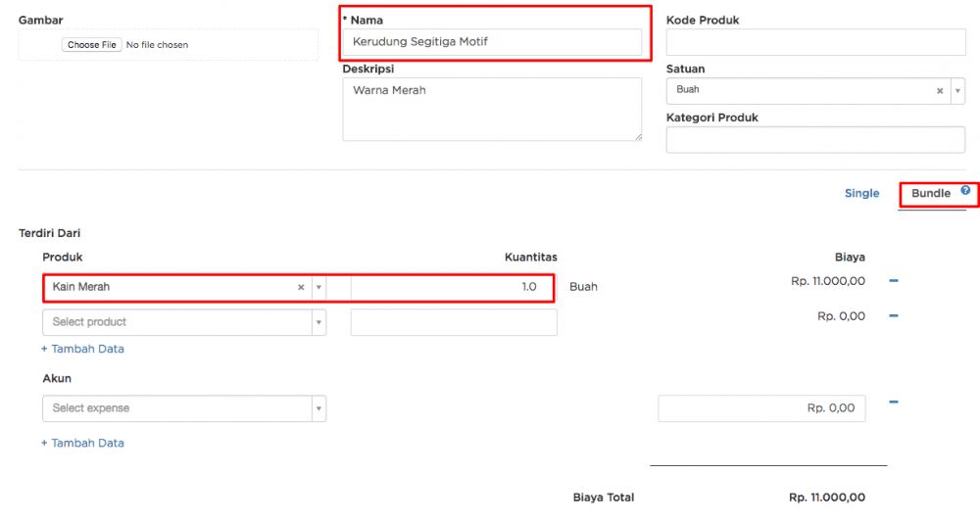Switch to the Single tab
This screenshot has height=522, width=980.
coord(861,194)
